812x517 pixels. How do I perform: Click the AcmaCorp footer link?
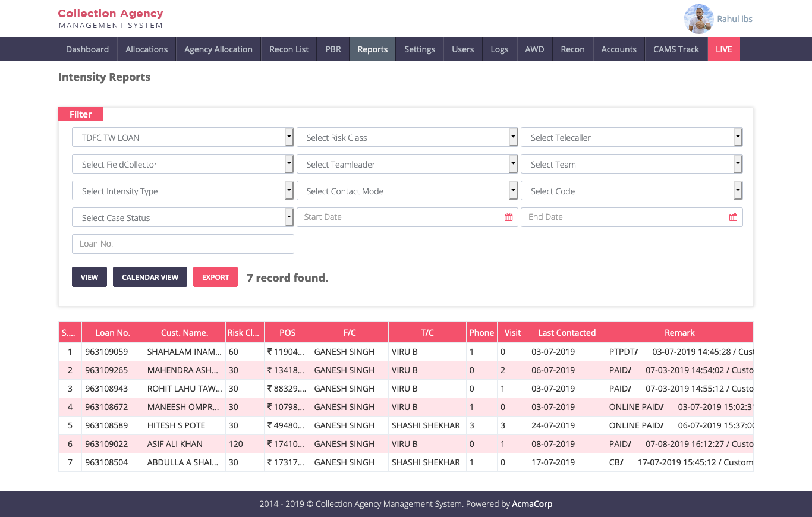(532, 504)
